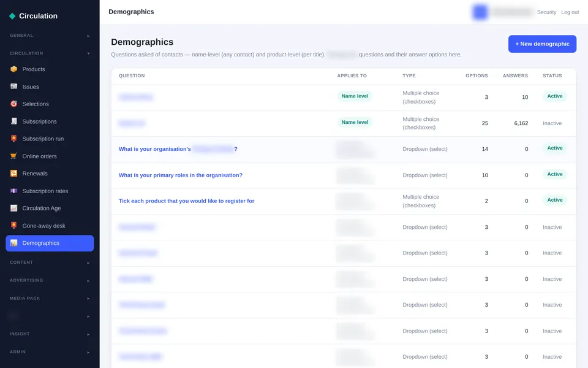Open Circulation Age report

point(50,209)
